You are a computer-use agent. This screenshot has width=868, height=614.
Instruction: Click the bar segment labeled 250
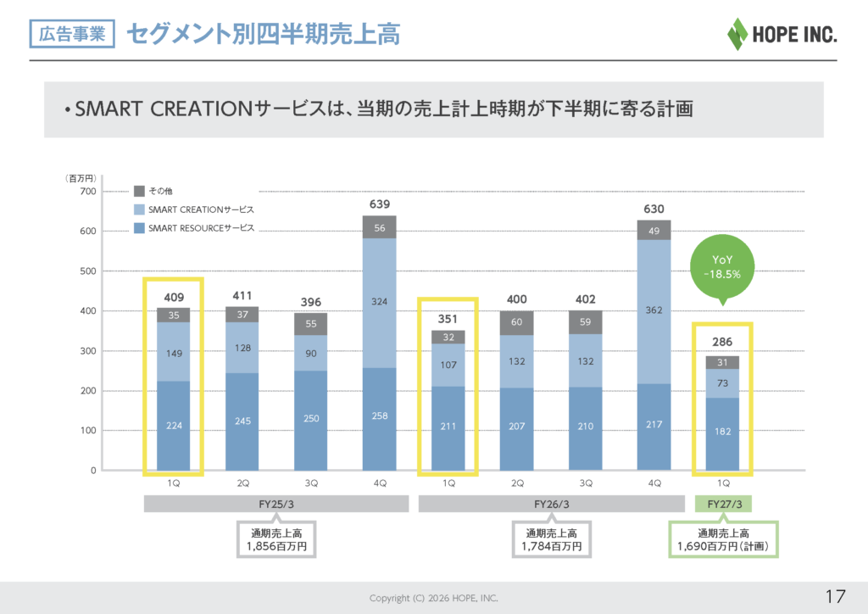tap(310, 421)
